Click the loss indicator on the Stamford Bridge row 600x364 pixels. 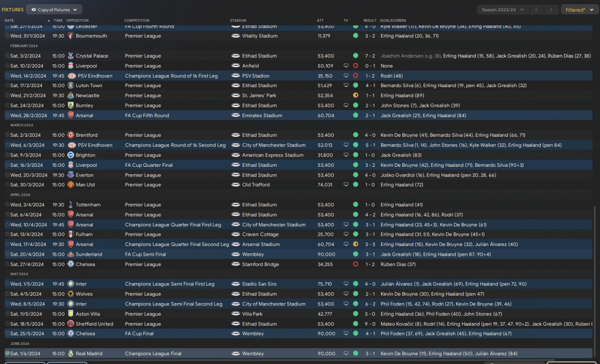point(355,264)
